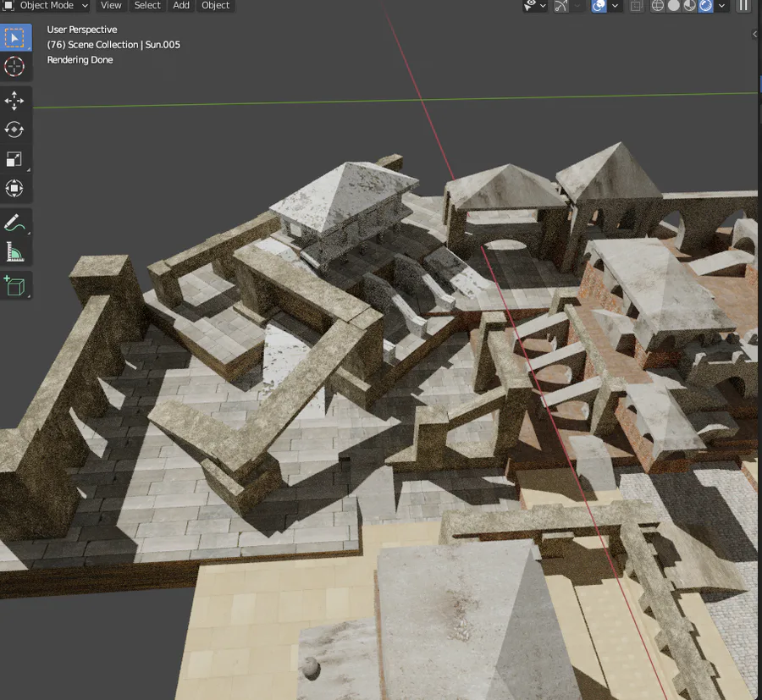Expand the sidebar with the small arrow
The image size is (762, 700).
tap(754, 34)
